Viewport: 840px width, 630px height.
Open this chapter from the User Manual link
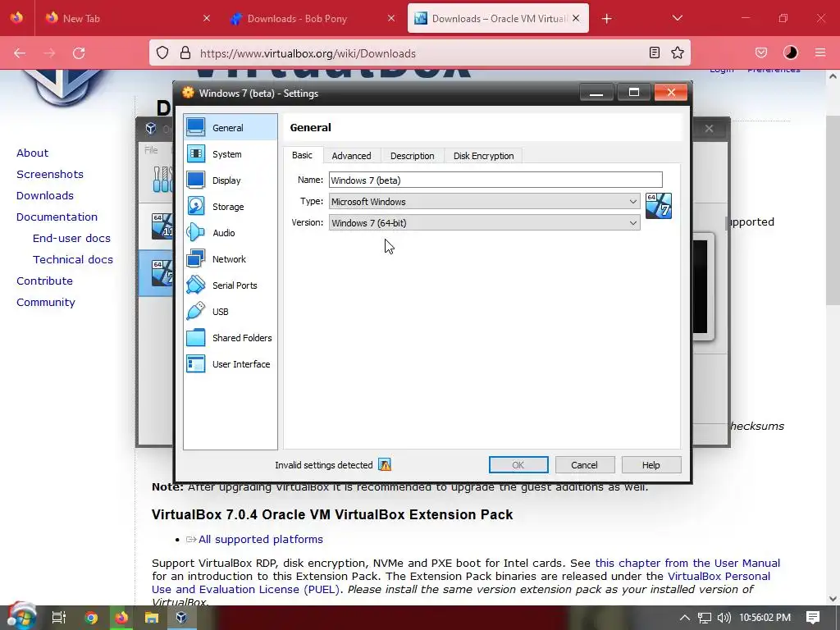coord(687,563)
